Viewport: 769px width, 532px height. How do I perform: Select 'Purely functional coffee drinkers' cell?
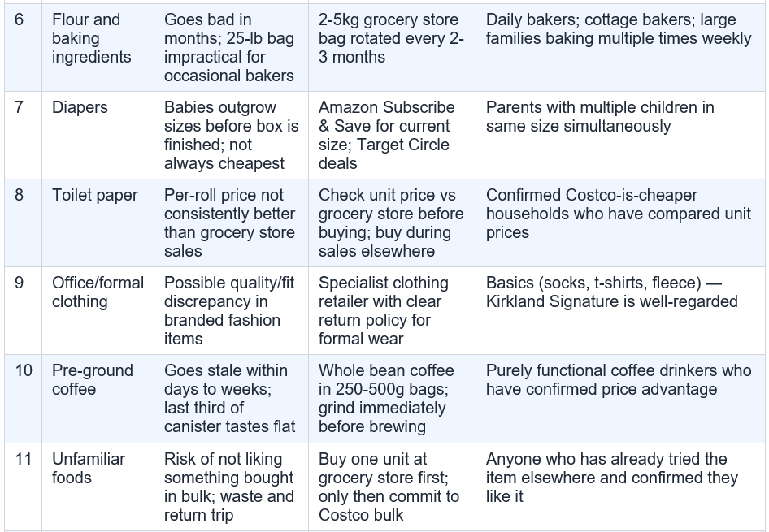[x=620, y=399]
